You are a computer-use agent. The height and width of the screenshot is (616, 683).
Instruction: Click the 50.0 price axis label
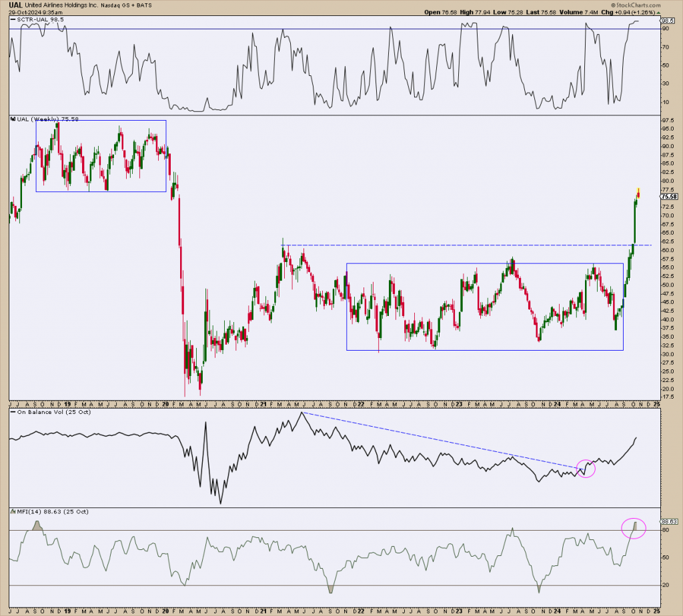pyautogui.click(x=668, y=285)
